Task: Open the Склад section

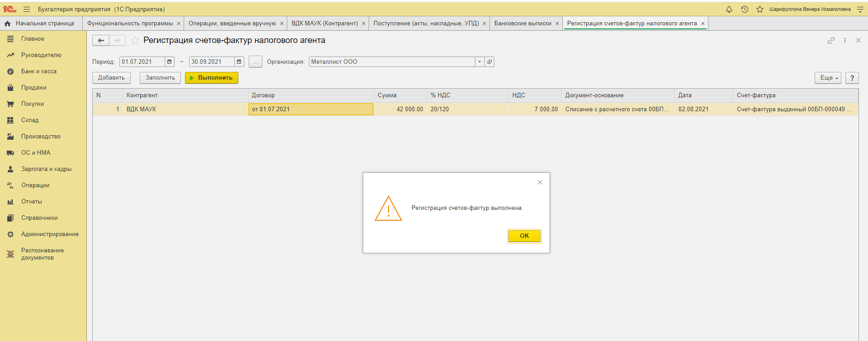Action: tap(43, 120)
